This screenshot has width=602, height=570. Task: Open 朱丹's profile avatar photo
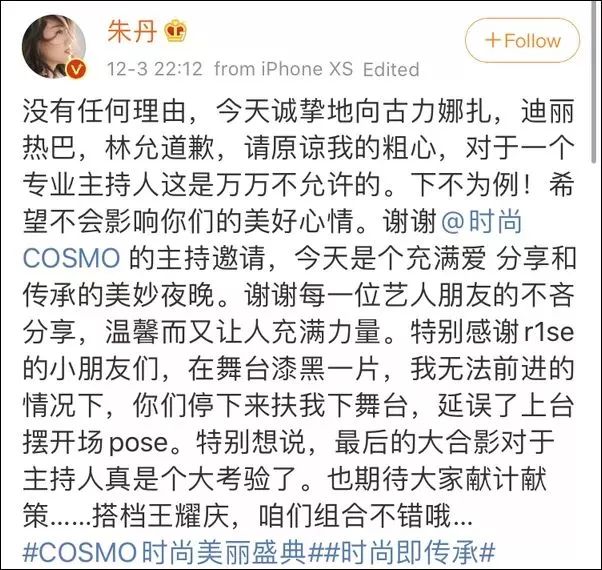click(x=54, y=46)
